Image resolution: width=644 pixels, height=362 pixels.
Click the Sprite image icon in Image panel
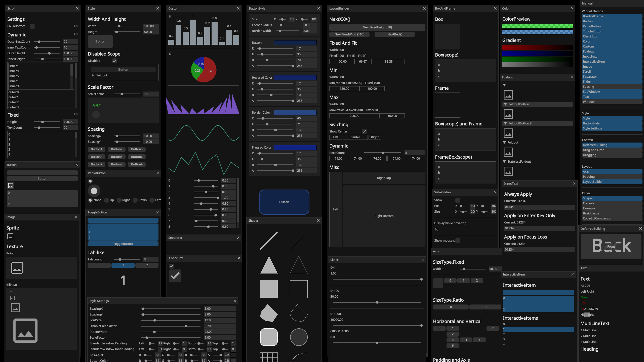point(10,236)
